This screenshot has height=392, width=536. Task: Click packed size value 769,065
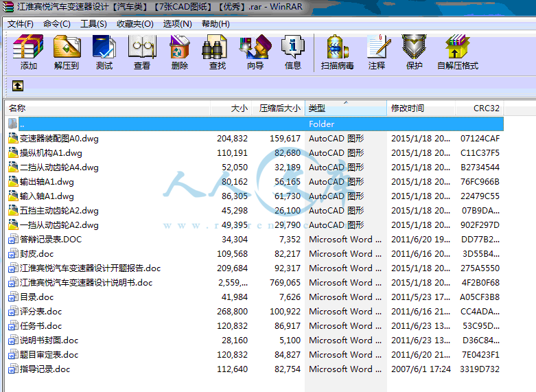click(x=285, y=283)
